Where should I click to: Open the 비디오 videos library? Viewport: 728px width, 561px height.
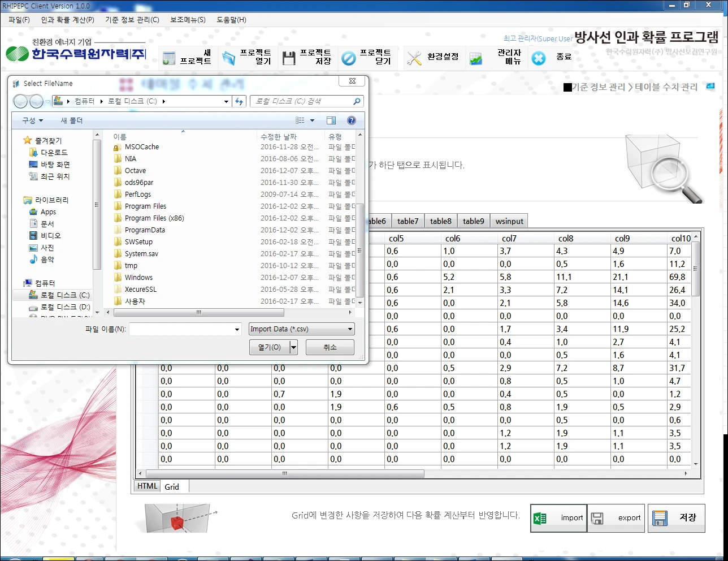click(x=45, y=236)
